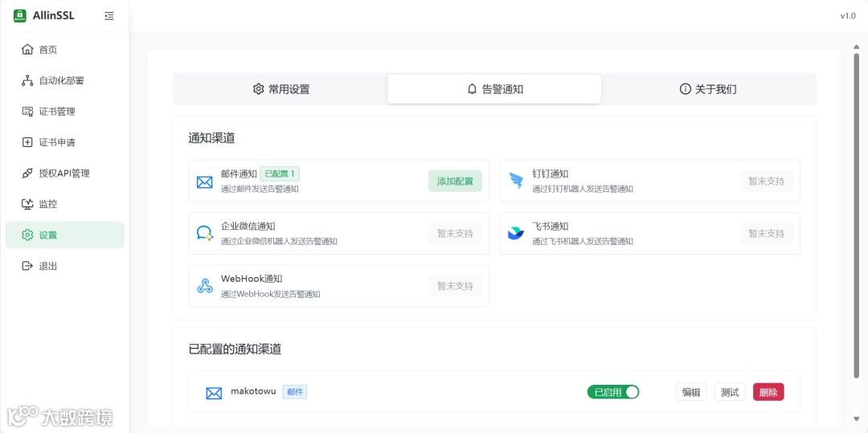The width and height of the screenshot is (868, 433).
Task: Open 授权API管理 page
Action: pos(65,173)
